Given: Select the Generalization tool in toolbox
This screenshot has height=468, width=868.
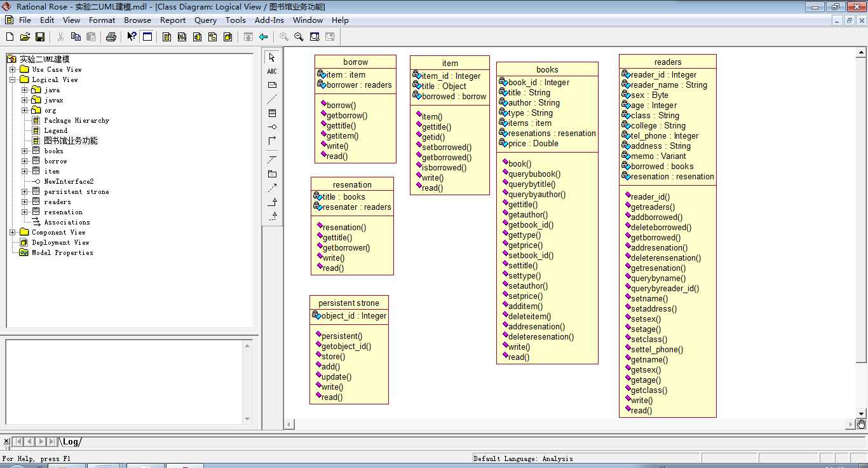Looking at the screenshot, I should [x=272, y=202].
